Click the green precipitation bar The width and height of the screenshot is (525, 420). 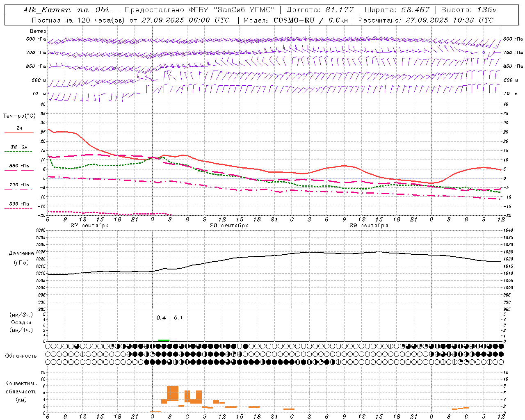point(164,340)
